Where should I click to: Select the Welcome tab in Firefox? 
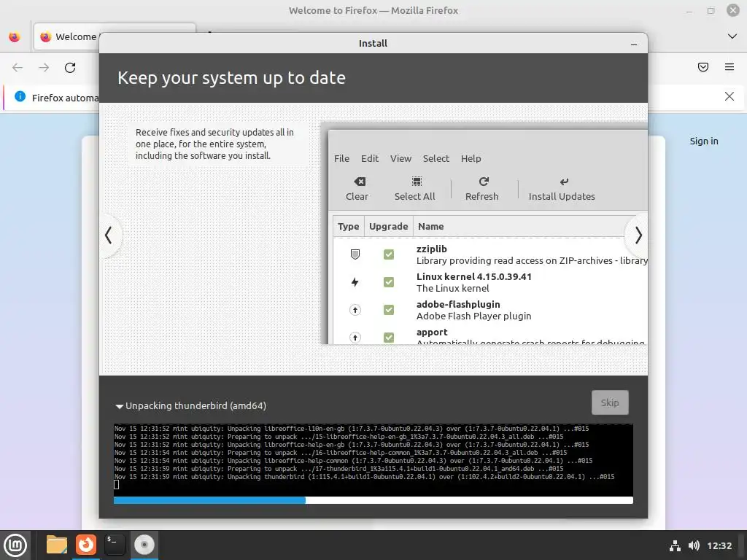pos(66,36)
